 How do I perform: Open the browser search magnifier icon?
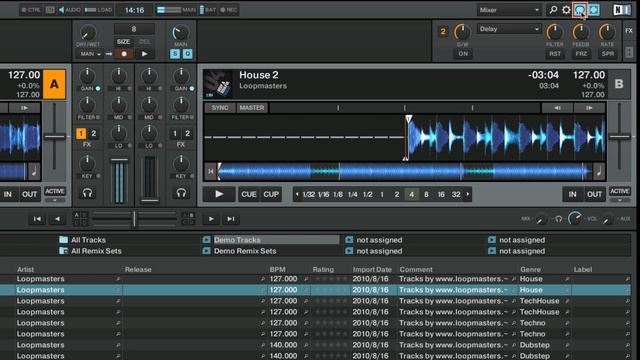point(553,9)
